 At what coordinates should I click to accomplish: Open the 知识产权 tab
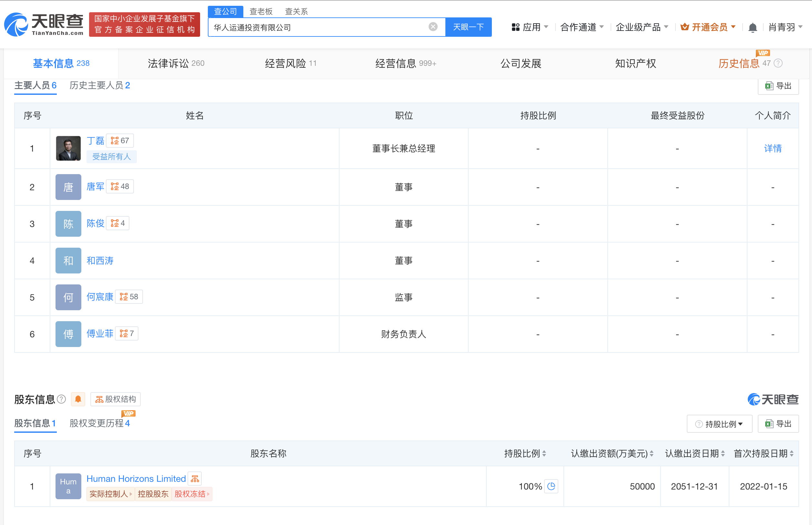coord(635,64)
